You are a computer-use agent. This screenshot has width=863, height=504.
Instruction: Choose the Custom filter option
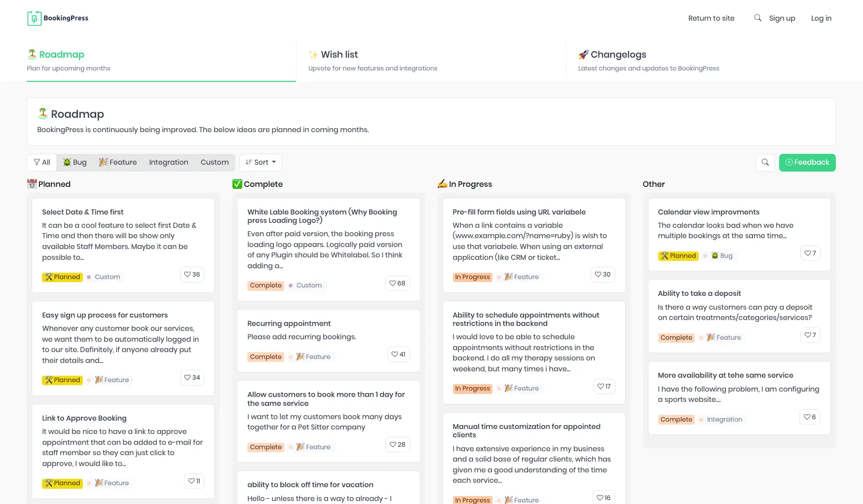215,162
